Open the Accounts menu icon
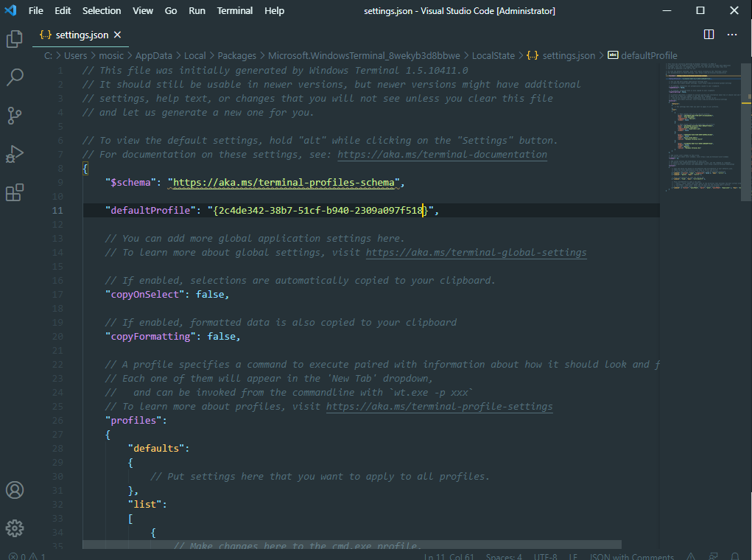This screenshot has height=560, width=752. (15, 490)
